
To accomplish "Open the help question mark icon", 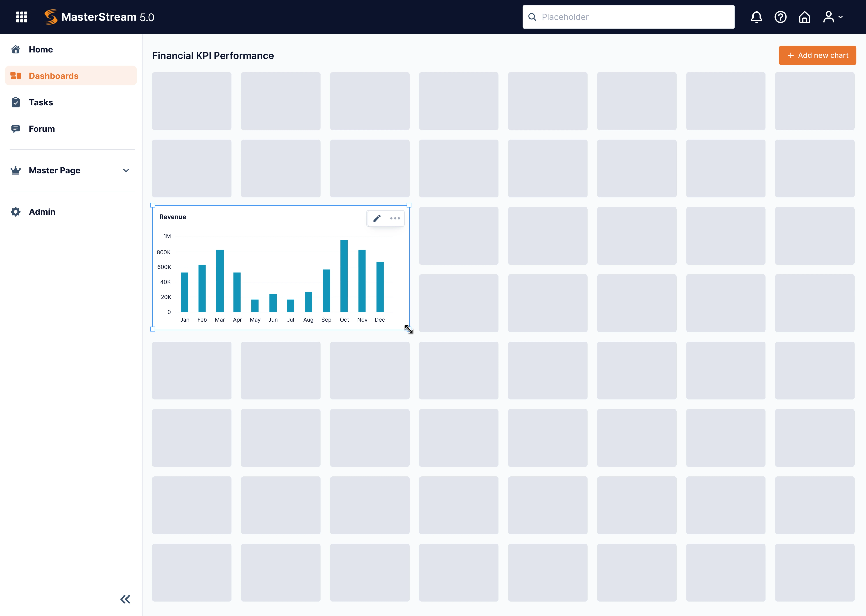I will point(780,17).
